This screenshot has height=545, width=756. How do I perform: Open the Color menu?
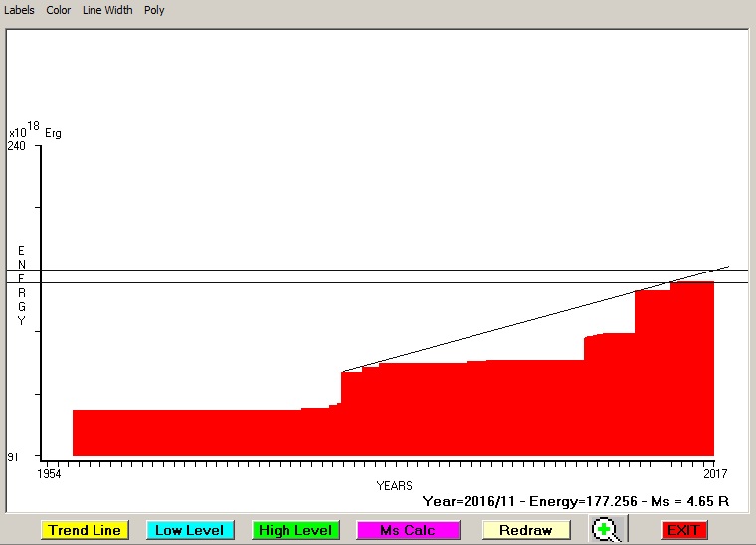[x=59, y=10]
